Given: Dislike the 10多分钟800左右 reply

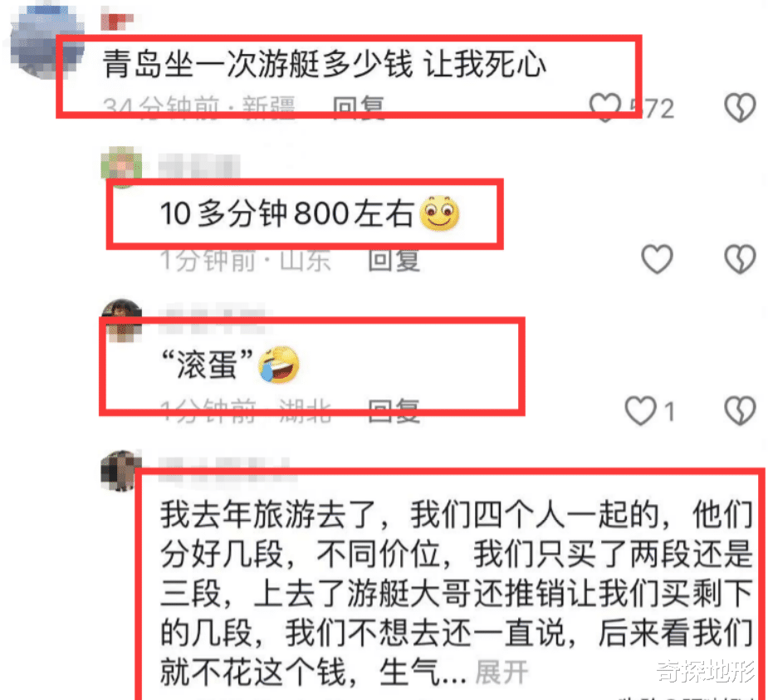Looking at the screenshot, I should click(x=740, y=259).
